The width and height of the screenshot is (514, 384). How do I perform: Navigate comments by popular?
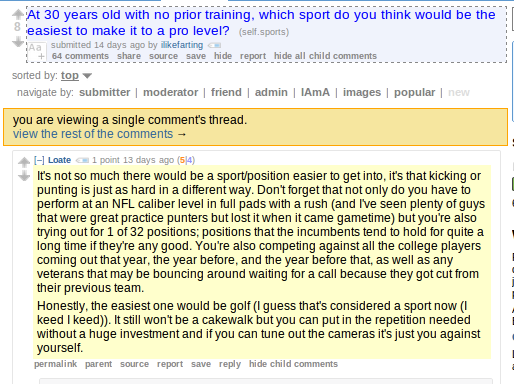[x=414, y=92]
